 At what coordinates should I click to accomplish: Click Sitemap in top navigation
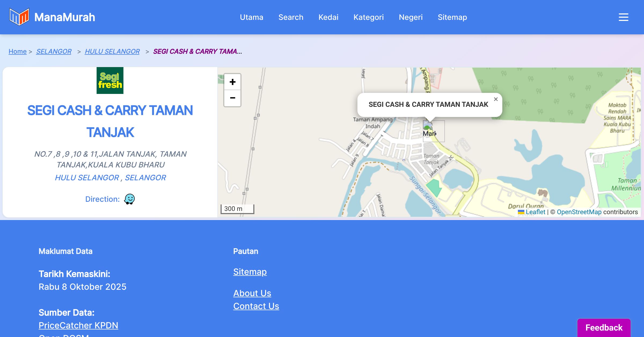click(452, 17)
